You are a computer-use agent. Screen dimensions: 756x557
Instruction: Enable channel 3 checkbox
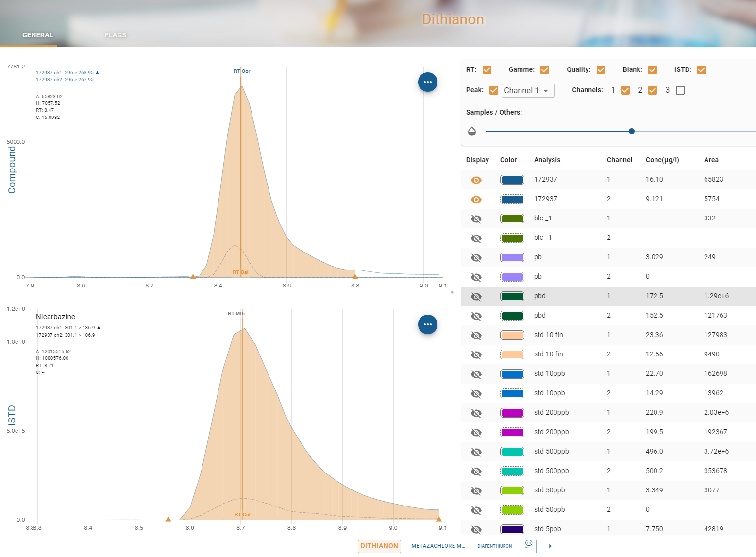(680, 90)
